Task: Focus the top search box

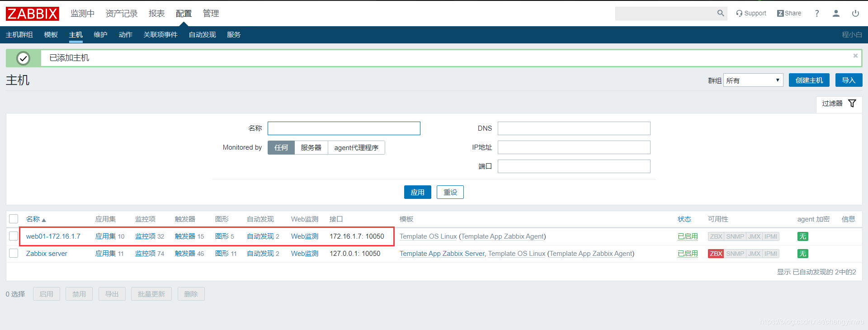Action: point(665,14)
